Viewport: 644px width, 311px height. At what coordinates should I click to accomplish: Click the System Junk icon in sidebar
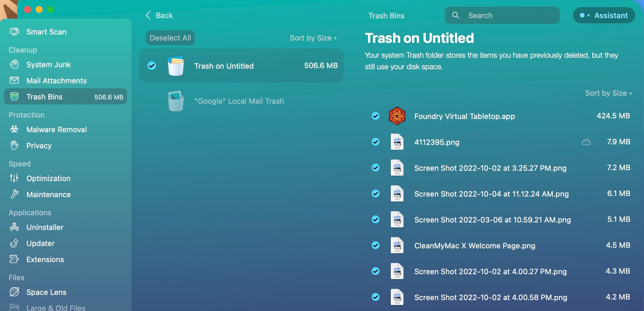click(x=14, y=64)
